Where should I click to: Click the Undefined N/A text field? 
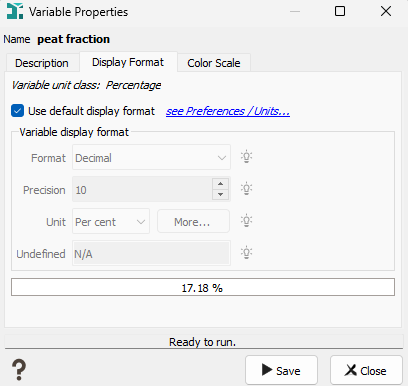(151, 254)
